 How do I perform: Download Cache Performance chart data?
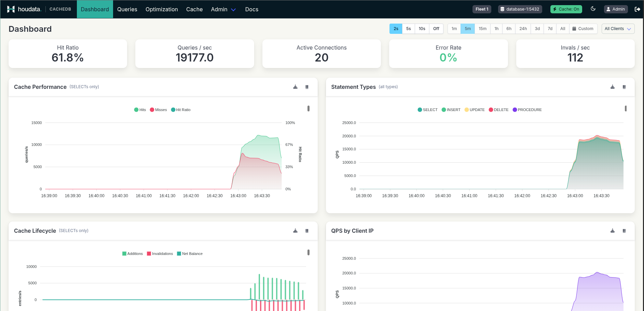click(x=295, y=87)
